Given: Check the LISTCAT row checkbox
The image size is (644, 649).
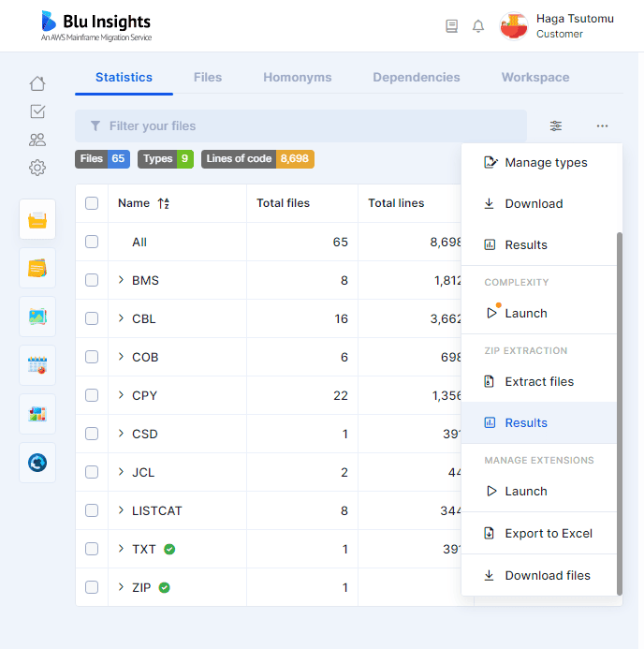Looking at the screenshot, I should (x=92, y=510).
